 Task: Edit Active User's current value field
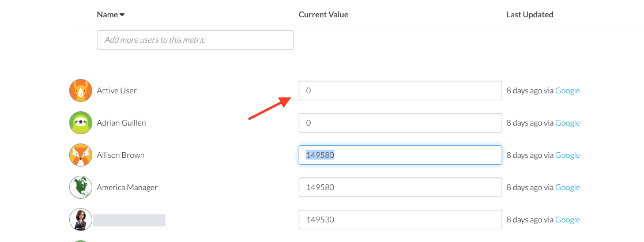coord(400,90)
